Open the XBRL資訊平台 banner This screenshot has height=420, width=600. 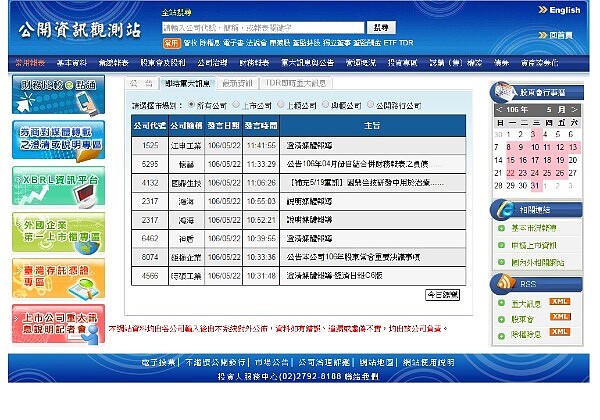click(x=58, y=186)
